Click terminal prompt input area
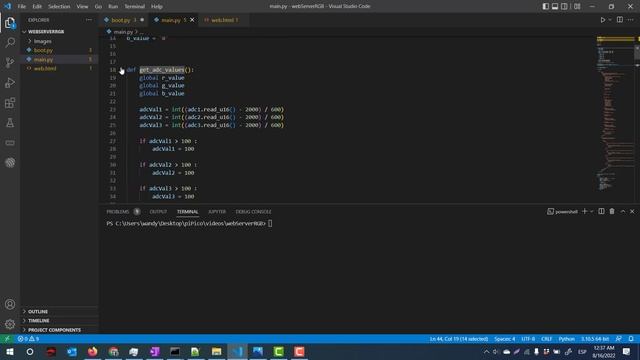This screenshot has height=360, width=640. pos(270,223)
